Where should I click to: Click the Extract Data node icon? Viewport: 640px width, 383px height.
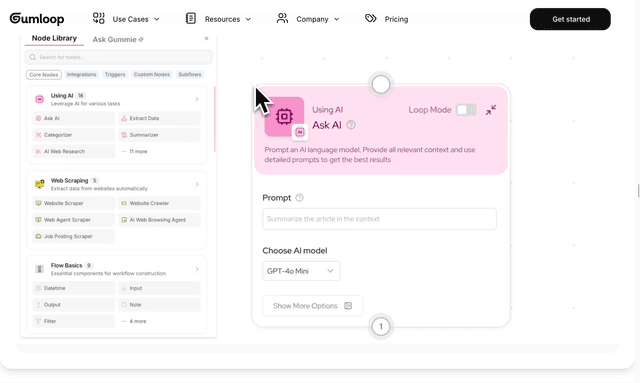(x=124, y=118)
